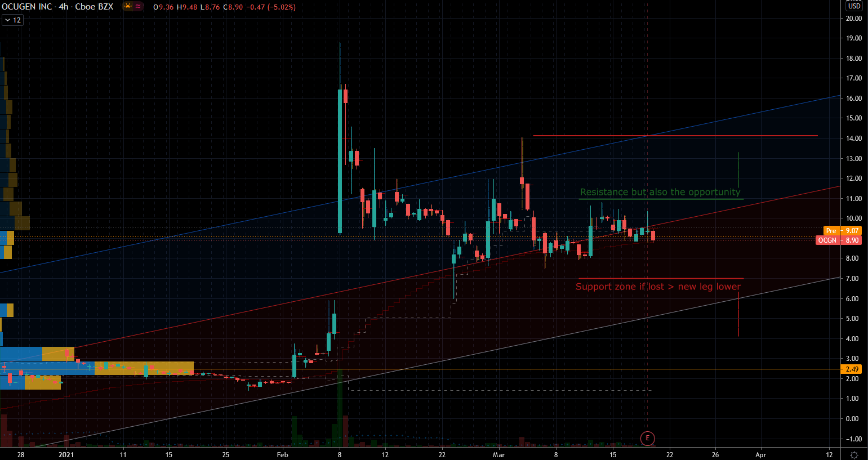Image resolution: width=868 pixels, height=460 pixels.
Task: Click the Pre 9.07 price label
Action: pos(843,231)
